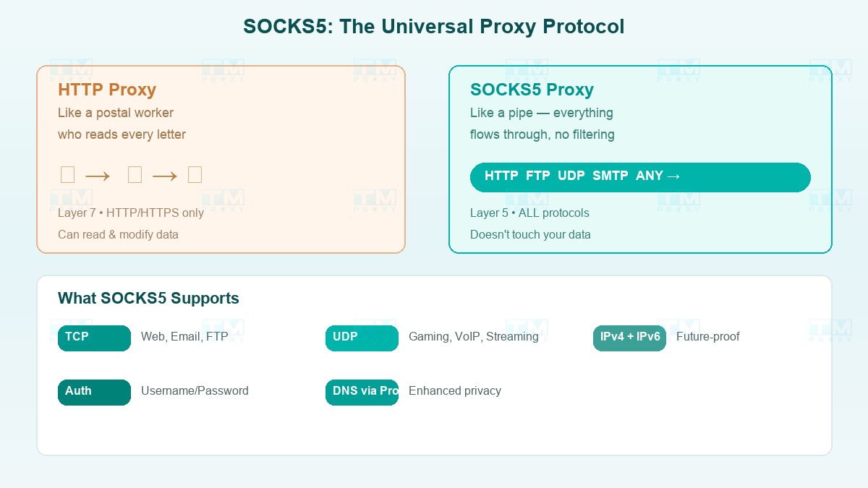The image size is (868, 488).
Task: Click the arrow after ANY in teal bar
Action: point(673,176)
